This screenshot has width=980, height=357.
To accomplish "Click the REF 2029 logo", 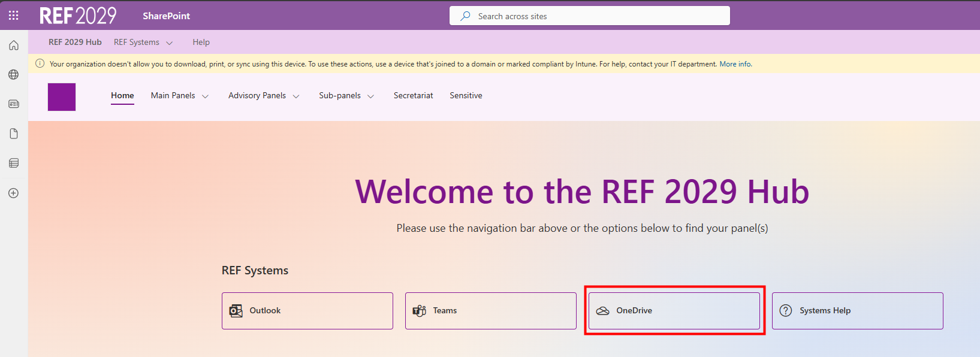I will pyautogui.click(x=78, y=16).
